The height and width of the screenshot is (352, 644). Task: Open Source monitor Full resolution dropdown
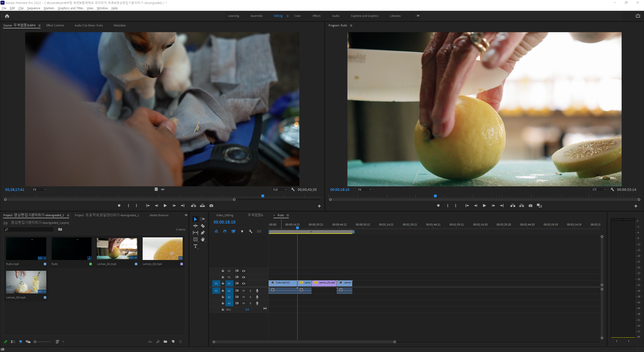pos(280,190)
